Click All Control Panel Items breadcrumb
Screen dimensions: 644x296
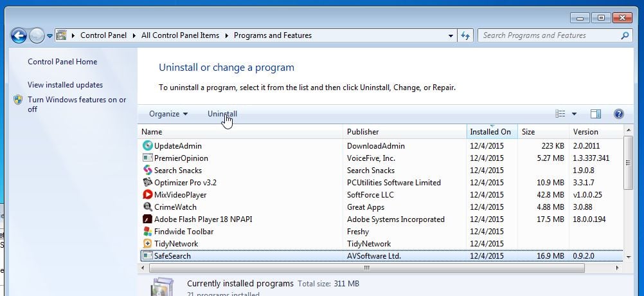coord(181,35)
